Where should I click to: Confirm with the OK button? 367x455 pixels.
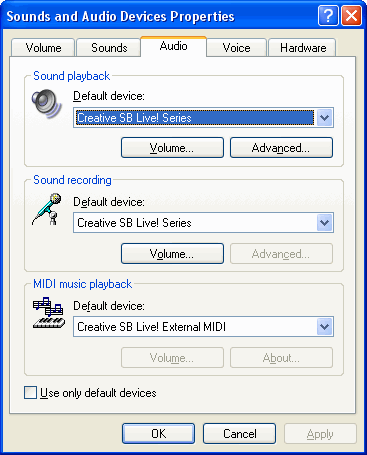[158, 434]
